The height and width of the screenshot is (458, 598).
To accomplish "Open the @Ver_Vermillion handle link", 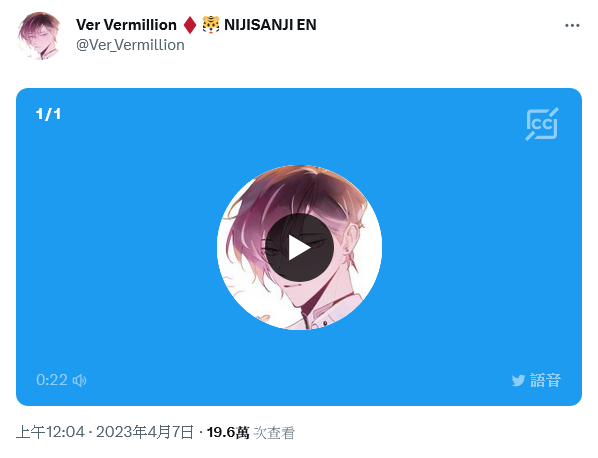I will (x=130, y=45).
